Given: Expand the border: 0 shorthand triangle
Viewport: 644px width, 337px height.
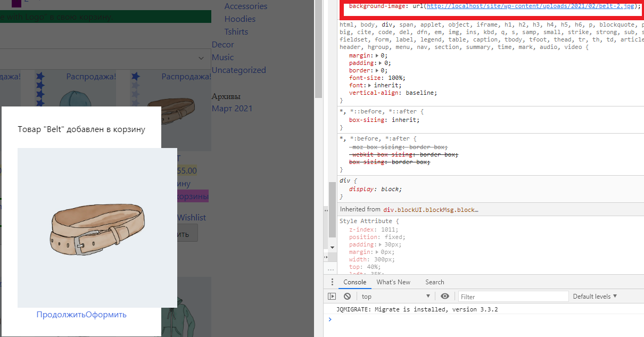Looking at the screenshot, I should pyautogui.click(x=377, y=70).
